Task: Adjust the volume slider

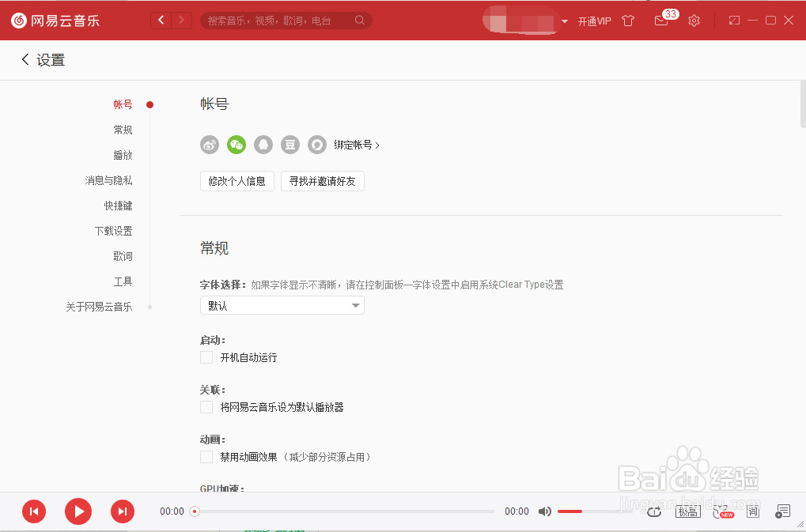Action: click(596, 511)
